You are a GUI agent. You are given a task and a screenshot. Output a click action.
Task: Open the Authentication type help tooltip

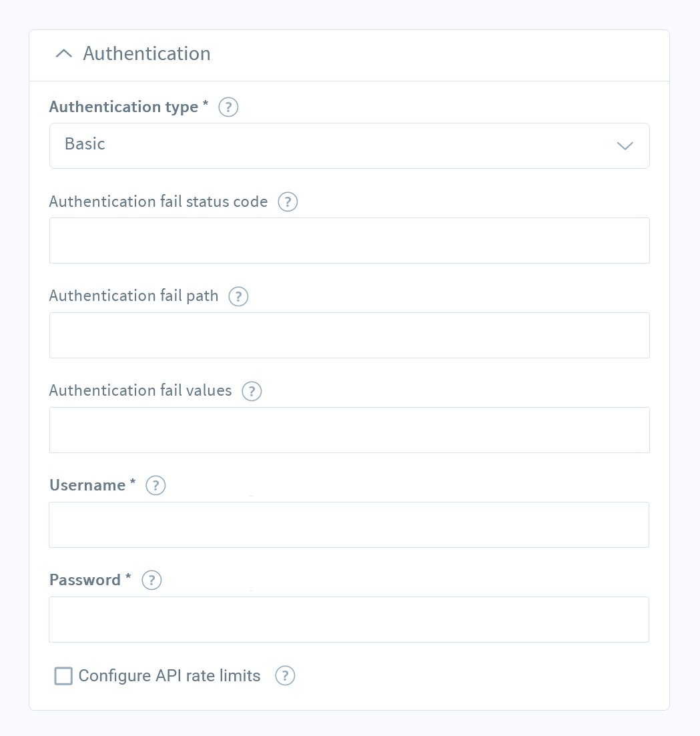pos(228,107)
